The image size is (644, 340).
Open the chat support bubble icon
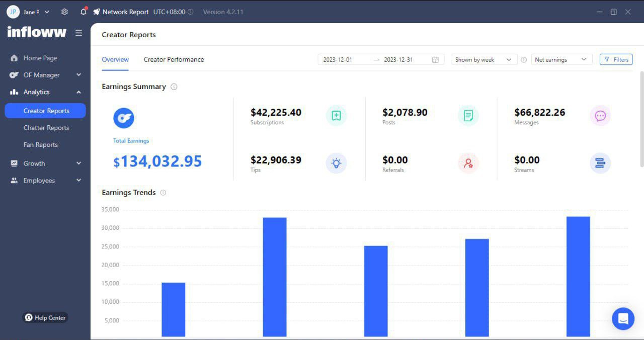point(623,319)
